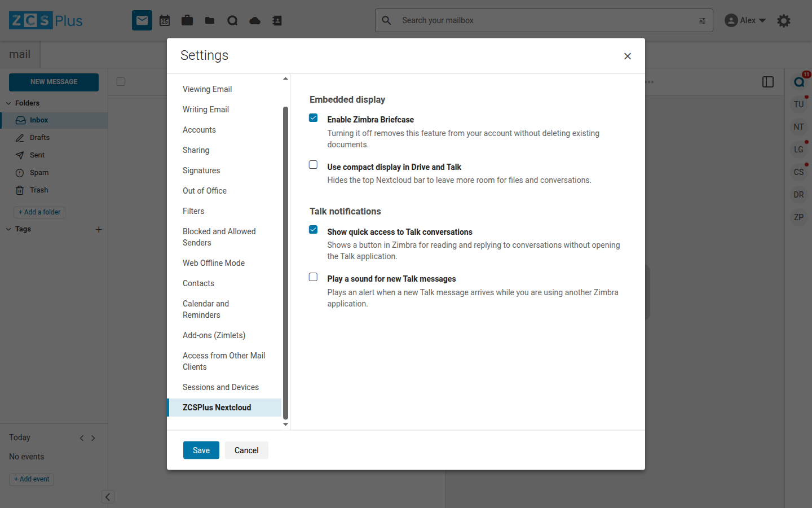Go to previous day in mini calendar
Screen dimensions: 812x508
[82, 438]
